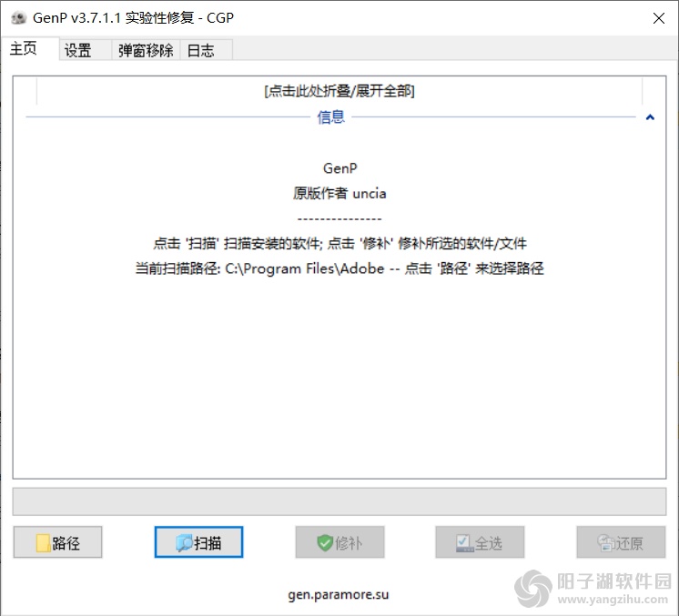Click the gen.paramore.su text at bottom
The width and height of the screenshot is (679, 616).
pyautogui.click(x=339, y=595)
